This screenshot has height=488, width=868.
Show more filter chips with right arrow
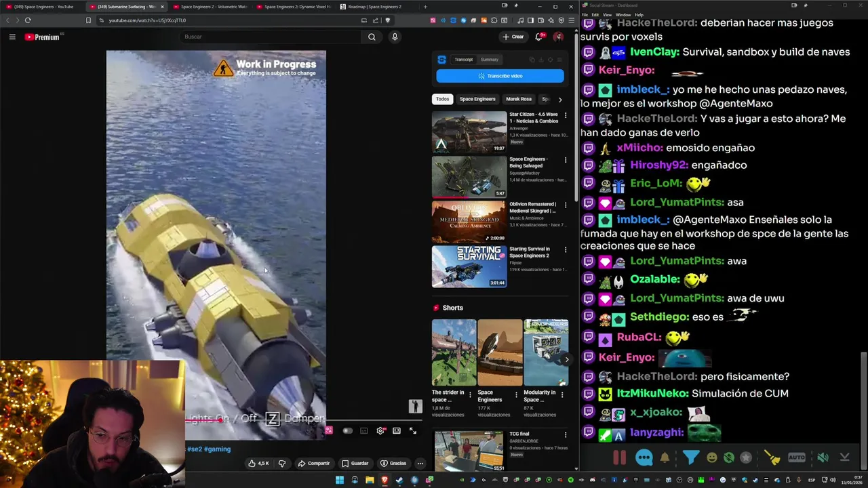point(559,99)
